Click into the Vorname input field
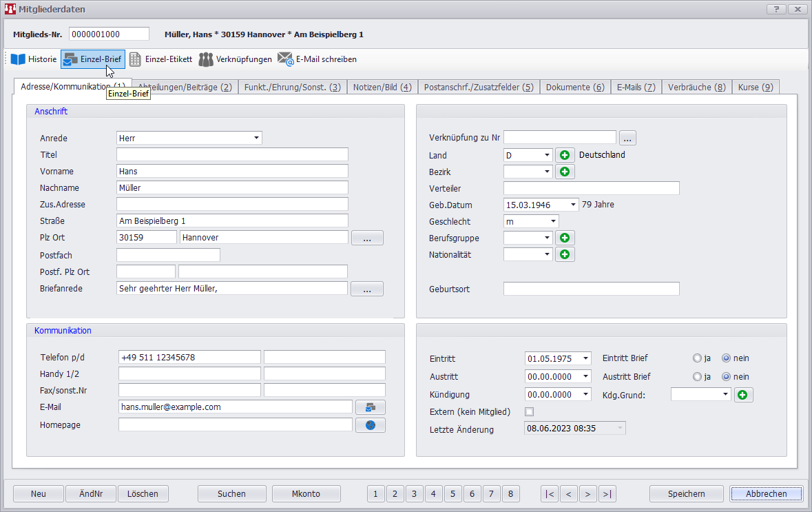This screenshot has width=812, height=512. click(x=232, y=171)
